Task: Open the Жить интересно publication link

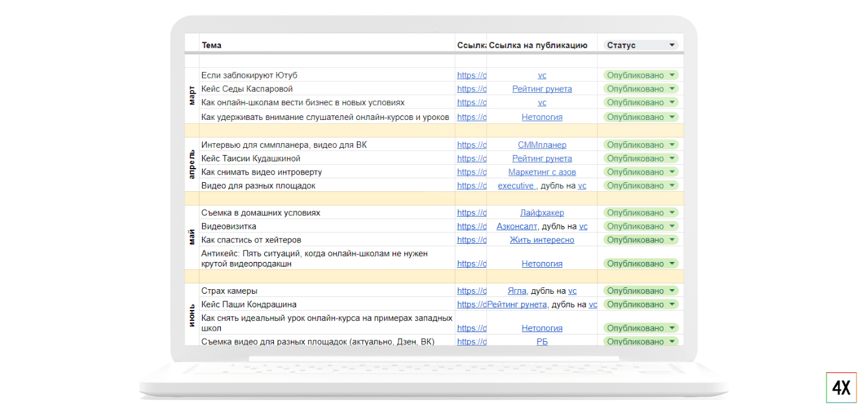Action: coord(542,240)
